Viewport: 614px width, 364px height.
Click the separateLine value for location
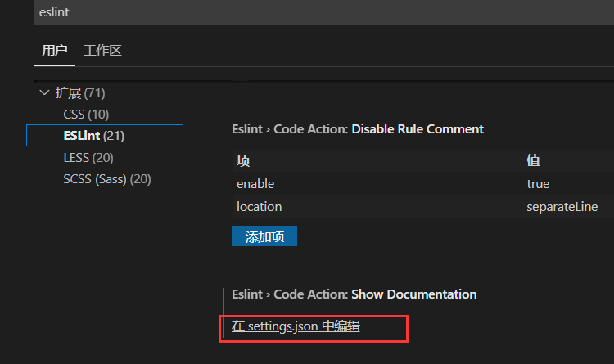(562, 206)
